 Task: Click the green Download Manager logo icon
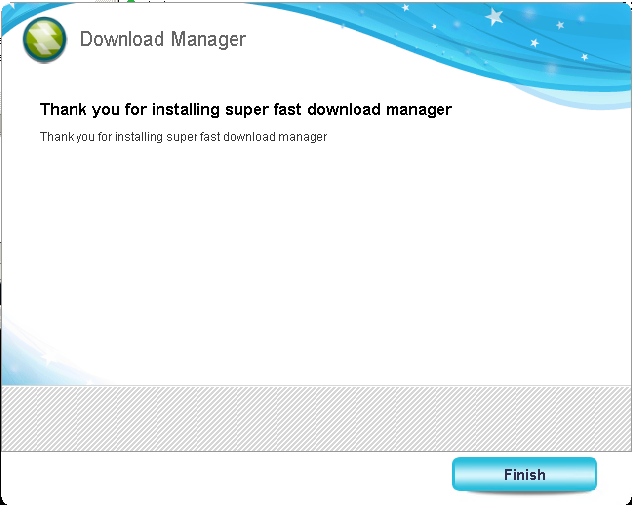coord(45,40)
